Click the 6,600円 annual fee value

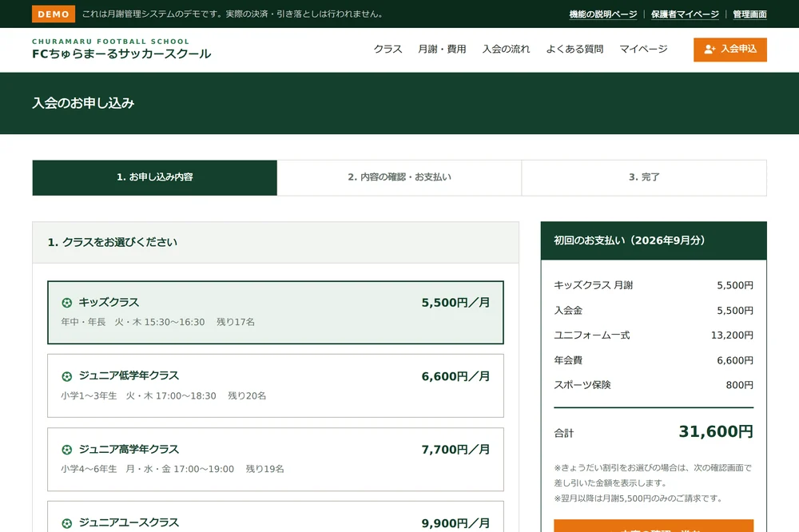(735, 360)
